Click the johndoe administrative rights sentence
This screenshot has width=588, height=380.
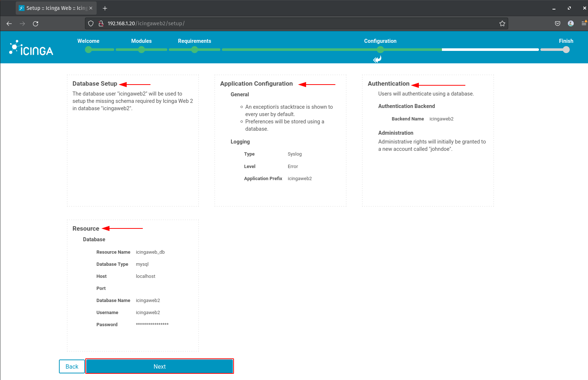[x=432, y=145]
